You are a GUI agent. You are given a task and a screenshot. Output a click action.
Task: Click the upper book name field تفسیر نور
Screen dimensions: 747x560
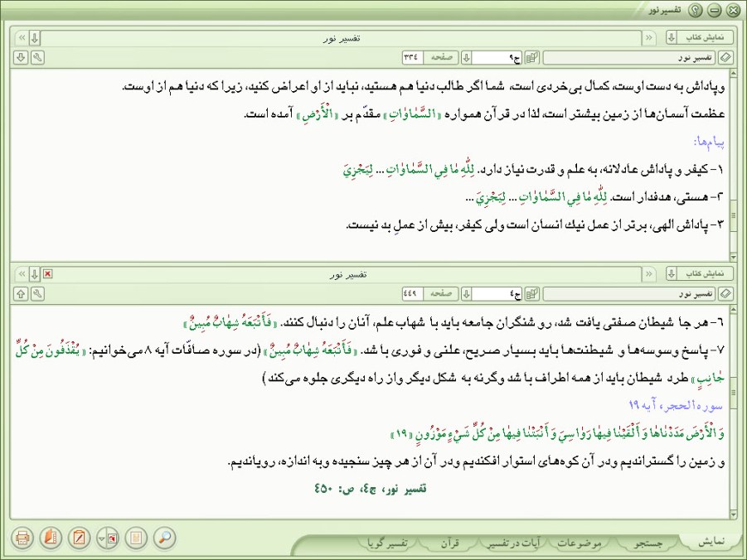click(x=629, y=58)
